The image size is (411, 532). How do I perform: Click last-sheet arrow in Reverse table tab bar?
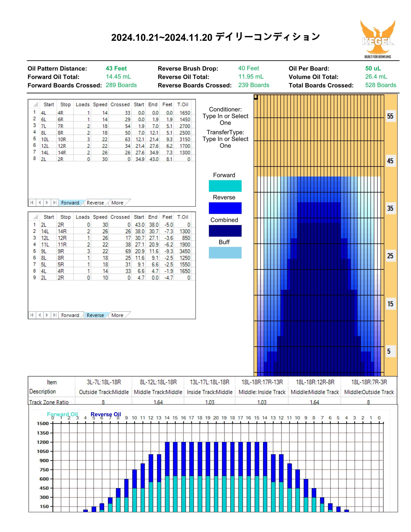55,315
